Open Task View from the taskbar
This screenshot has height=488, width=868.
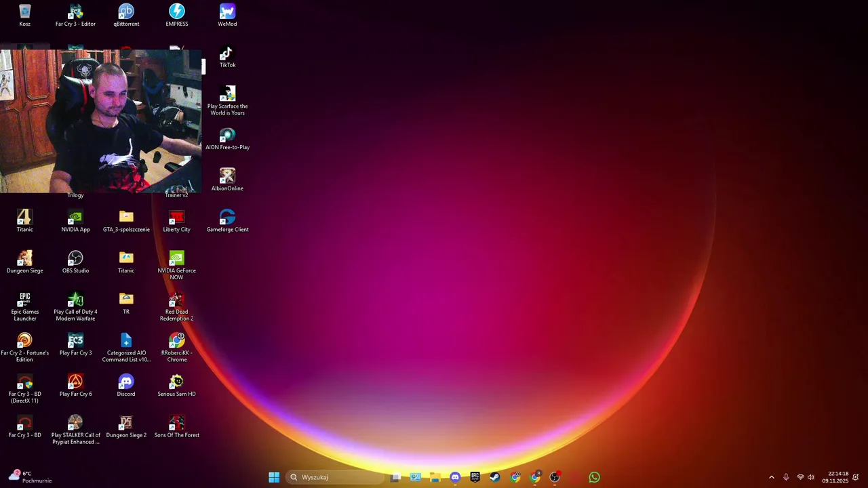pyautogui.click(x=395, y=477)
